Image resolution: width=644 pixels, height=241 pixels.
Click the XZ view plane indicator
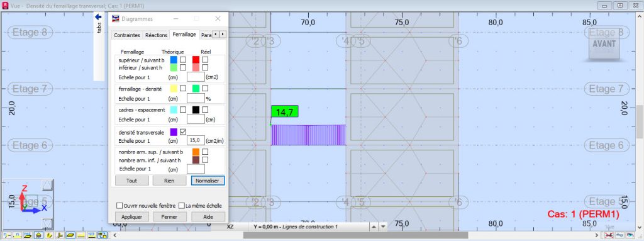point(230,227)
